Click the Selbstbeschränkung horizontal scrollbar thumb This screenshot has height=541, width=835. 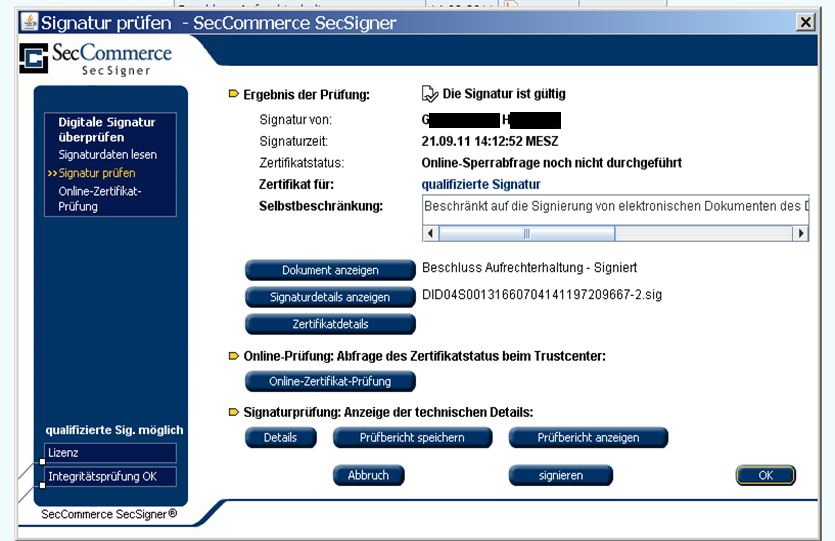click(527, 233)
